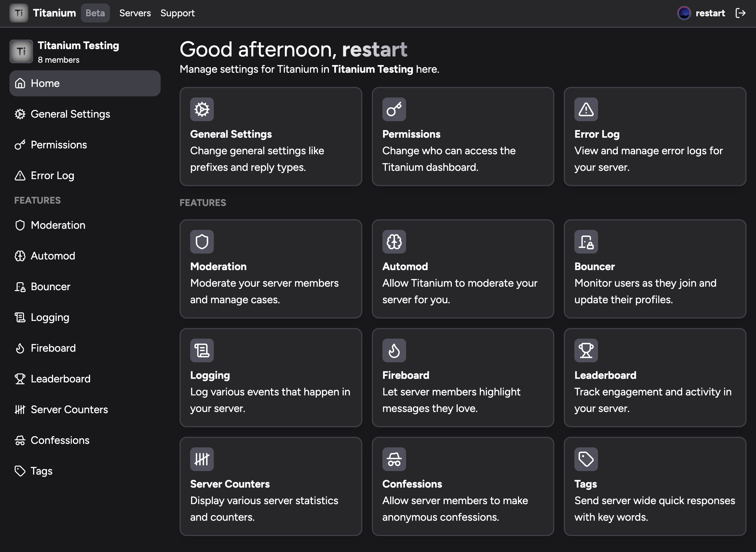Click the shield icon in the sidebar
This screenshot has width=756, height=552.
click(20, 225)
